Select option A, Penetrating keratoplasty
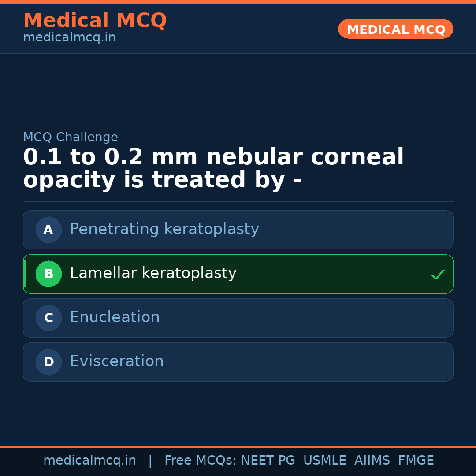476x476 pixels. (x=238, y=230)
